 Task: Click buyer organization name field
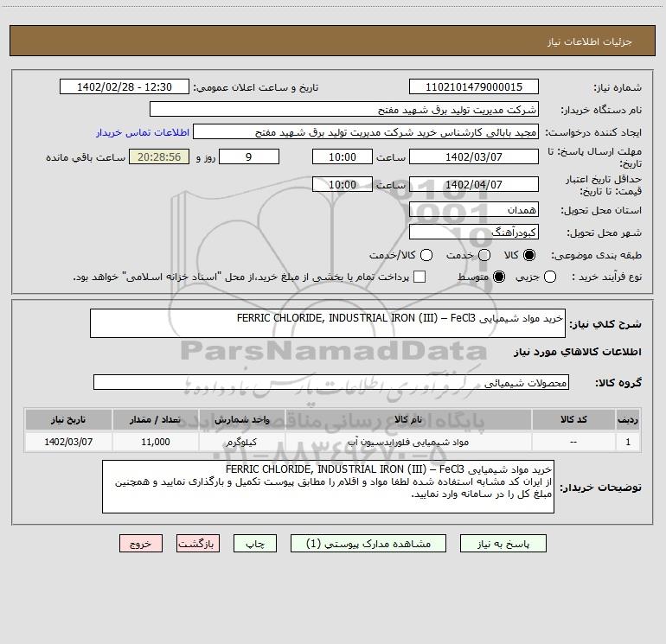point(344,109)
